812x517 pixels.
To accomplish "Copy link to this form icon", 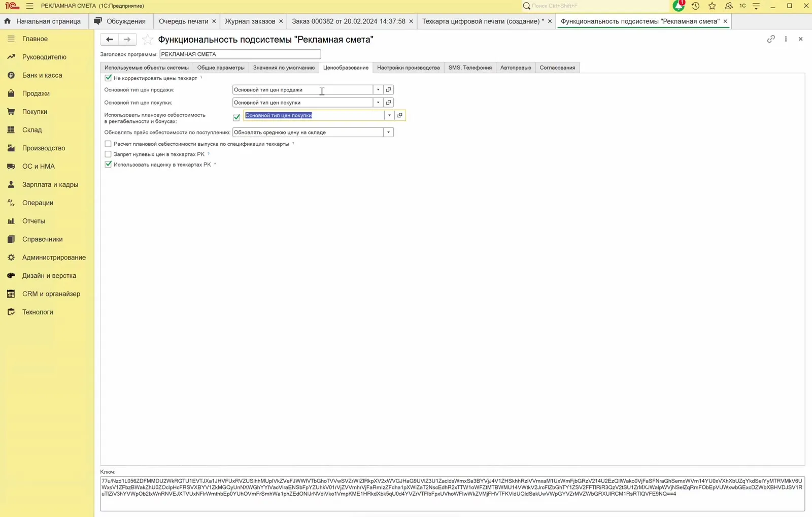I will pyautogui.click(x=771, y=39).
